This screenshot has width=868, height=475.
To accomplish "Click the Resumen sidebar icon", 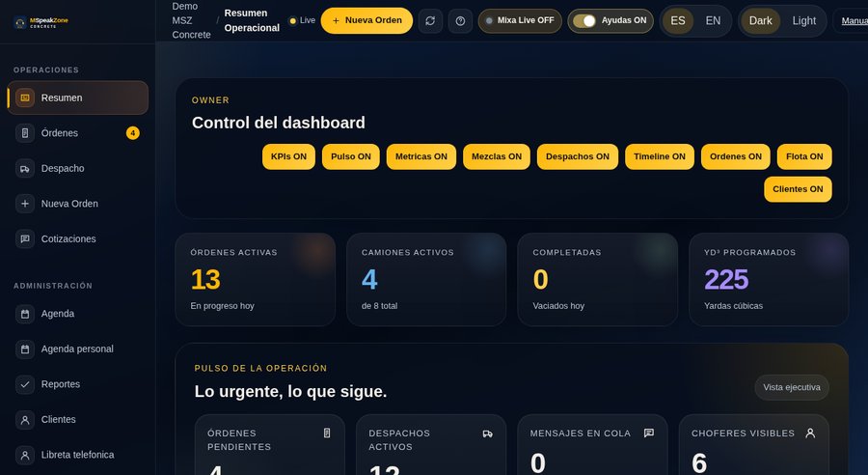I will [x=25, y=98].
